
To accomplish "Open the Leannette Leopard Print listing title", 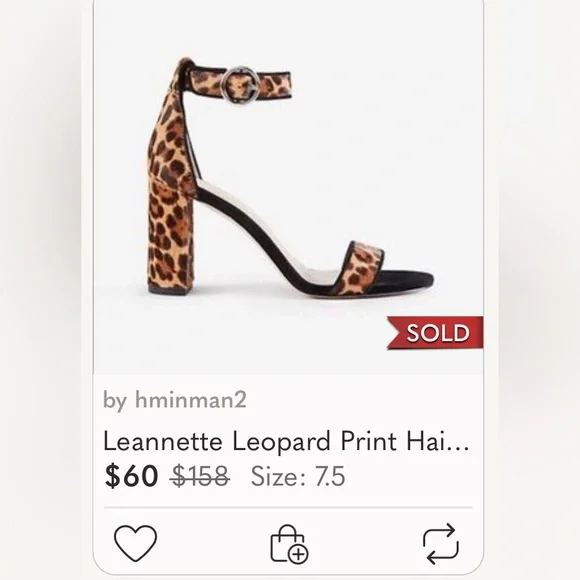I will [x=286, y=441].
